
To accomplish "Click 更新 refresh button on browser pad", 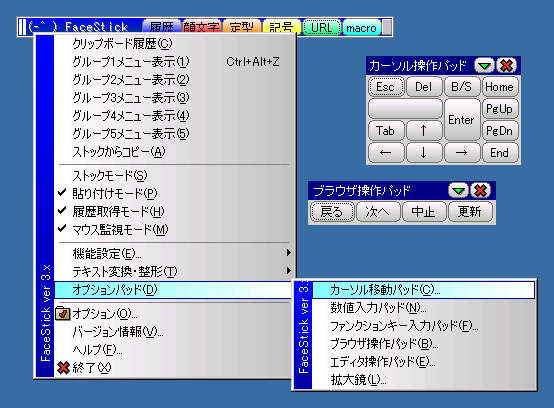I will 470,212.
